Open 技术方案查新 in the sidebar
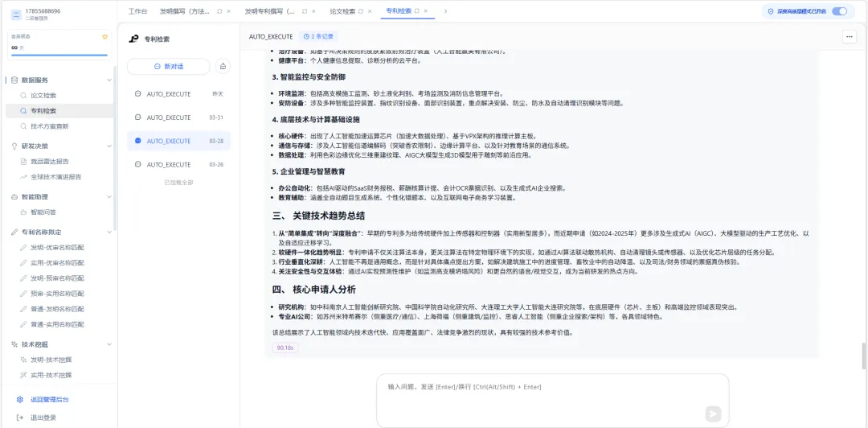 coord(50,126)
